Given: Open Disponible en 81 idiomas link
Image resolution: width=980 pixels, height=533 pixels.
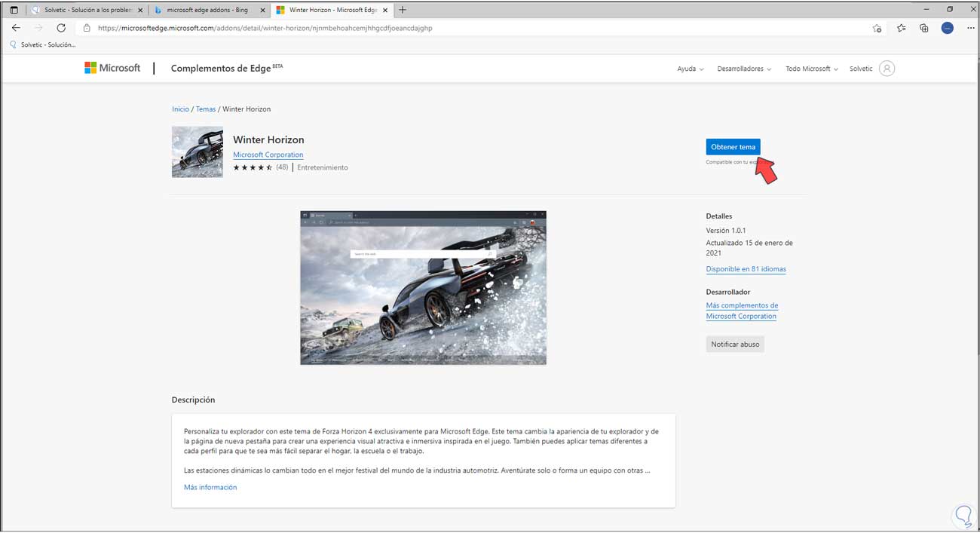Looking at the screenshot, I should tap(746, 269).
